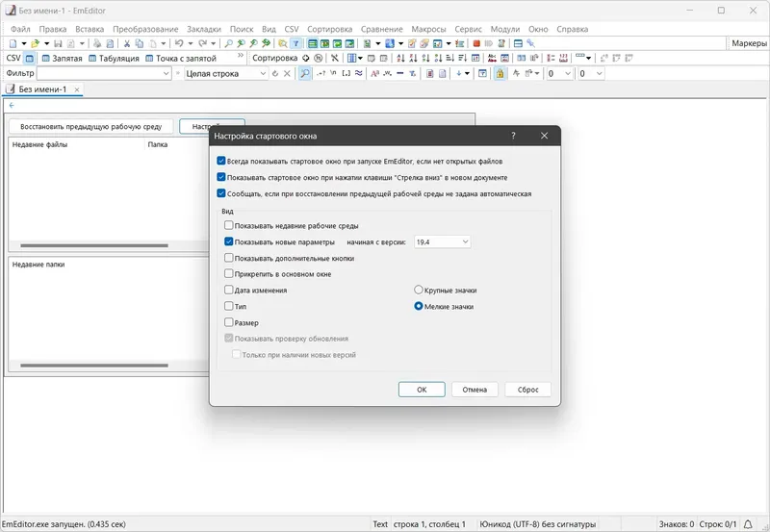Click the red record macro icon
The image size is (770, 532).
[x=475, y=43]
